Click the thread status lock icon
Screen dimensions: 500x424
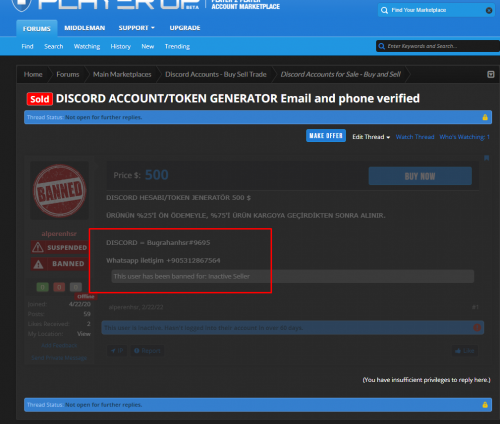pos(485,117)
